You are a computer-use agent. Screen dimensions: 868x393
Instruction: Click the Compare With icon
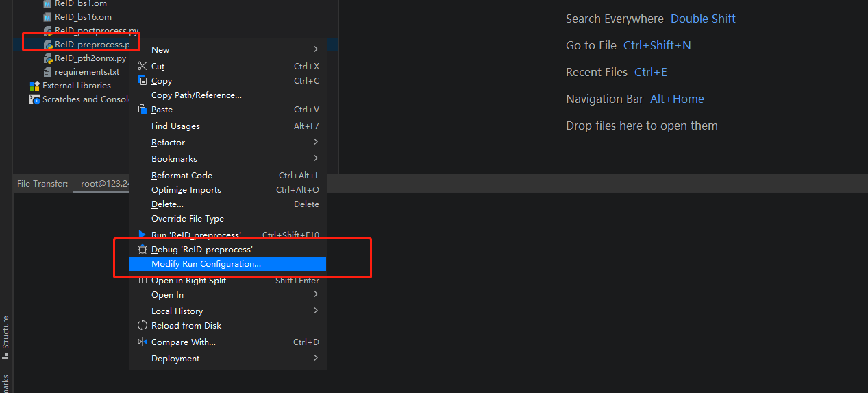tap(142, 342)
